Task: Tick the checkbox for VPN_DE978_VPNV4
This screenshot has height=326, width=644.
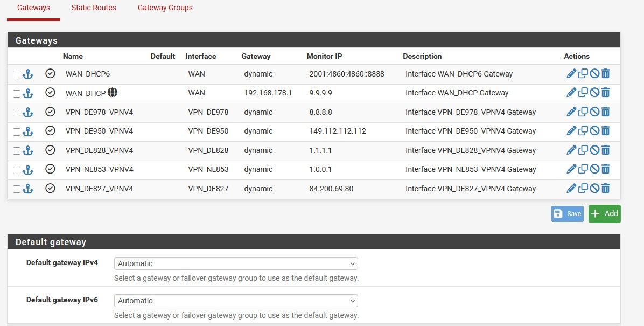Action: tap(17, 113)
